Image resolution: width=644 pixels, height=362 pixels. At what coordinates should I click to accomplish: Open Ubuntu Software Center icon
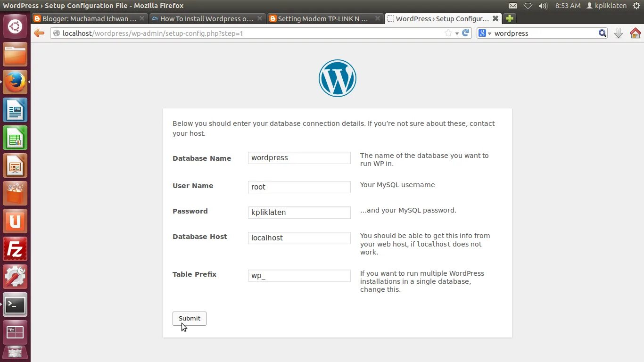point(15,194)
